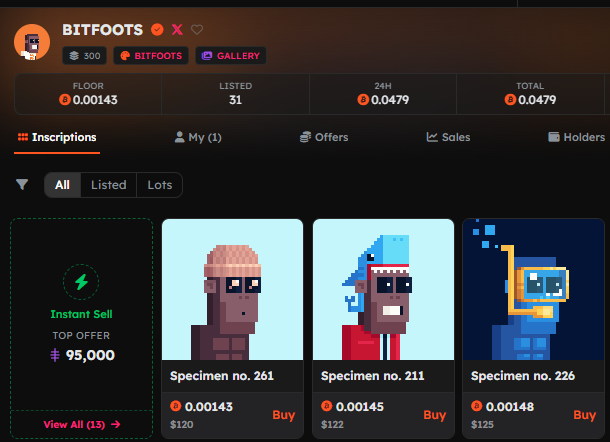Buy Specimen no. 261 for 0.00143
610x442 pixels.
(x=284, y=415)
